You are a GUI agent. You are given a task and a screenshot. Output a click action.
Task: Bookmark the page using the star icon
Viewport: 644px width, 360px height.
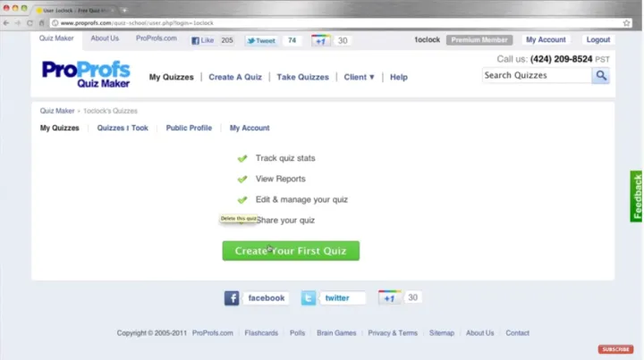[x=626, y=23]
